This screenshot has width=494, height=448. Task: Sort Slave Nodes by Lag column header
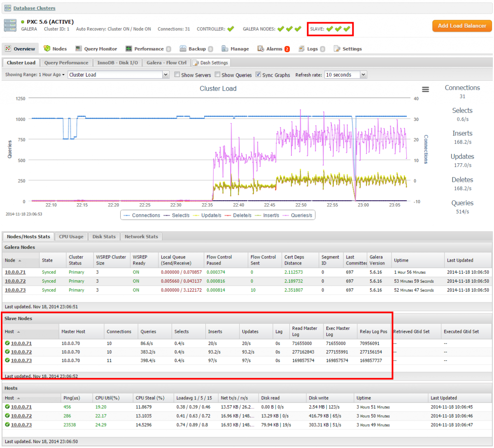click(279, 332)
